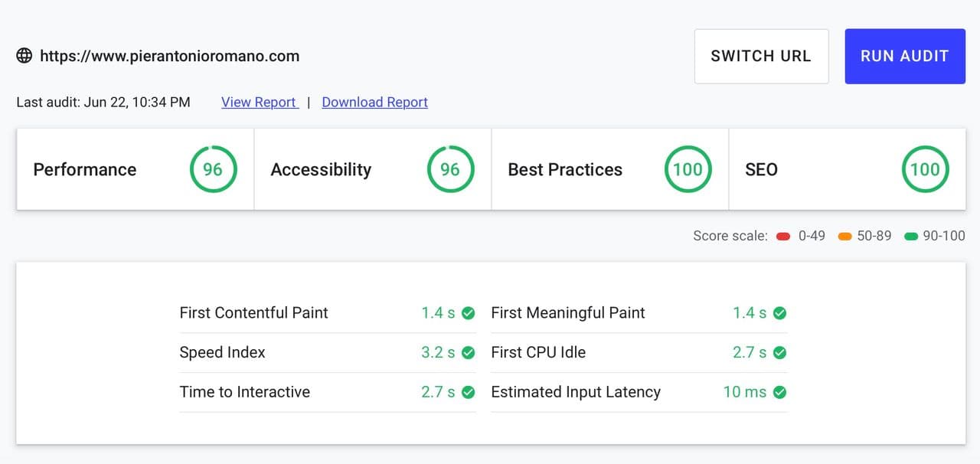This screenshot has width=980, height=464.
Task: Click the green check for Estimated Input Latency
Action: click(x=779, y=392)
